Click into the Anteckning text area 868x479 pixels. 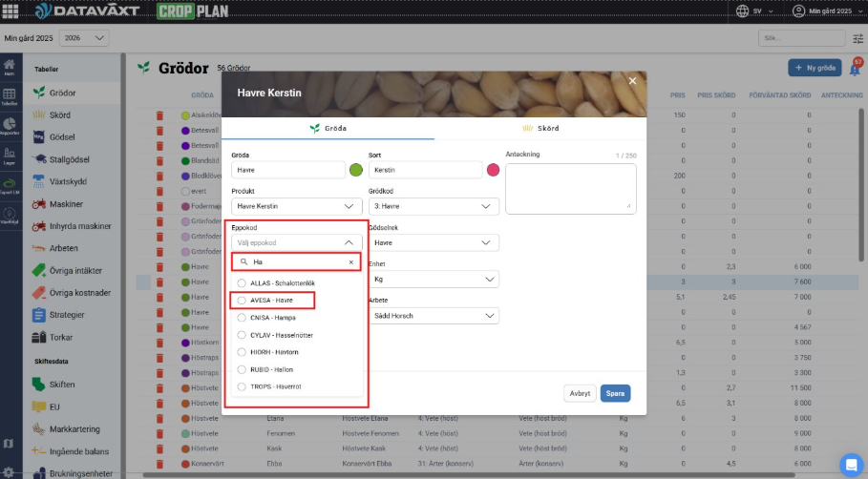[x=570, y=187]
